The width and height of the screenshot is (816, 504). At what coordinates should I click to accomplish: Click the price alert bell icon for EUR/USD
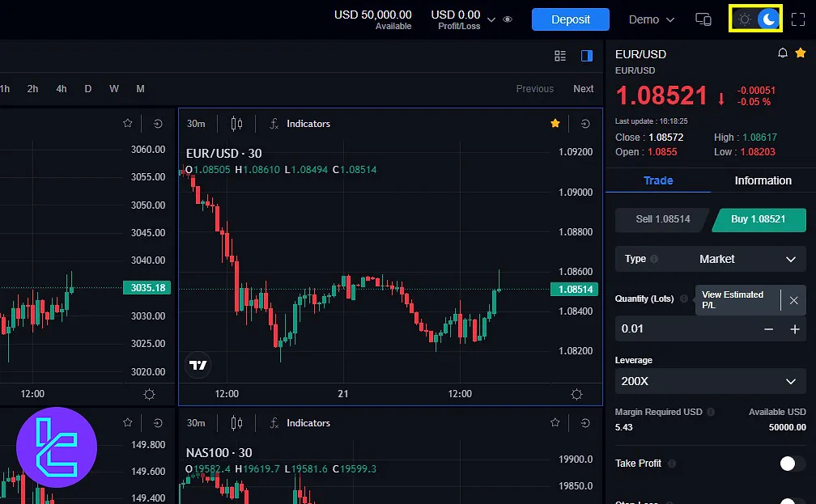(x=782, y=53)
